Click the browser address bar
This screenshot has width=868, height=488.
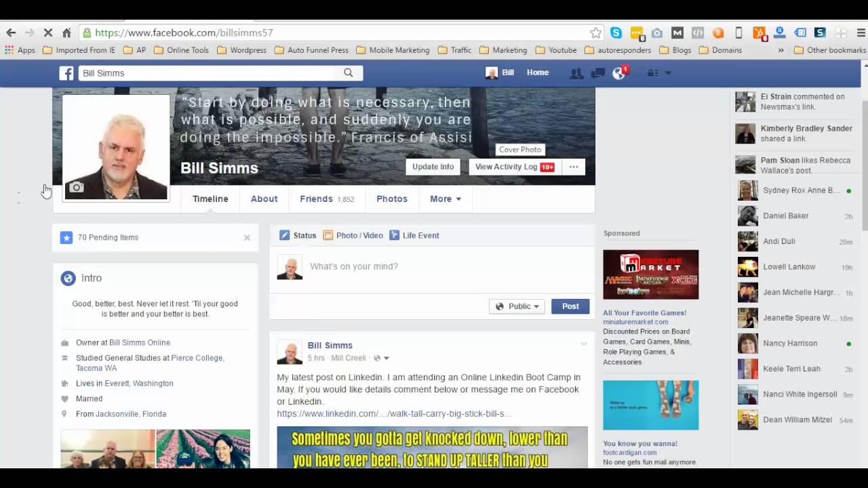pyautogui.click(x=339, y=33)
